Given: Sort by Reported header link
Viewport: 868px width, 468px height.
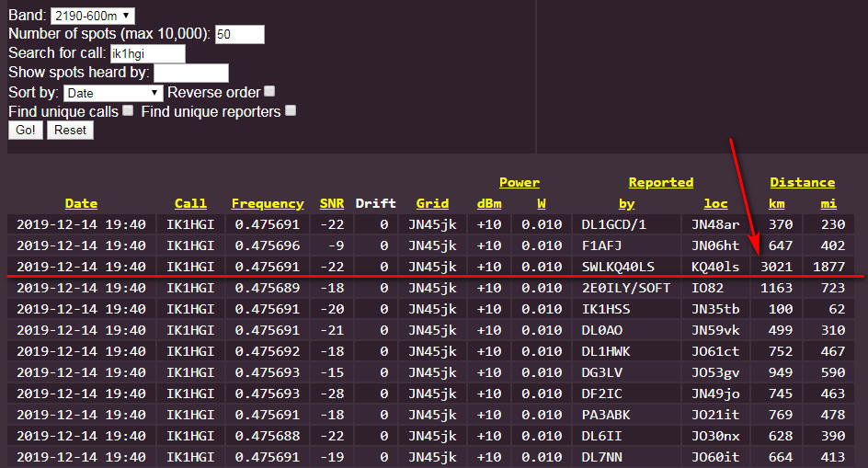Looking at the screenshot, I should click(661, 182).
